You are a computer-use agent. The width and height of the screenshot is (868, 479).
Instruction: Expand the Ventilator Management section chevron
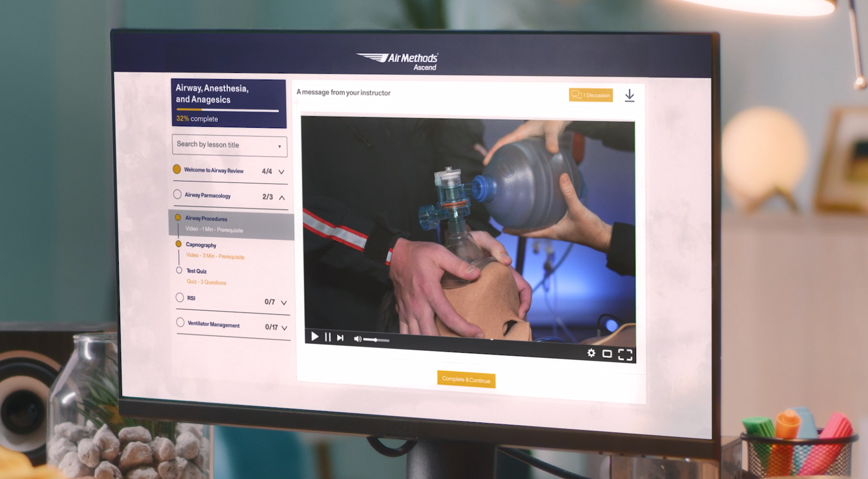click(x=284, y=328)
